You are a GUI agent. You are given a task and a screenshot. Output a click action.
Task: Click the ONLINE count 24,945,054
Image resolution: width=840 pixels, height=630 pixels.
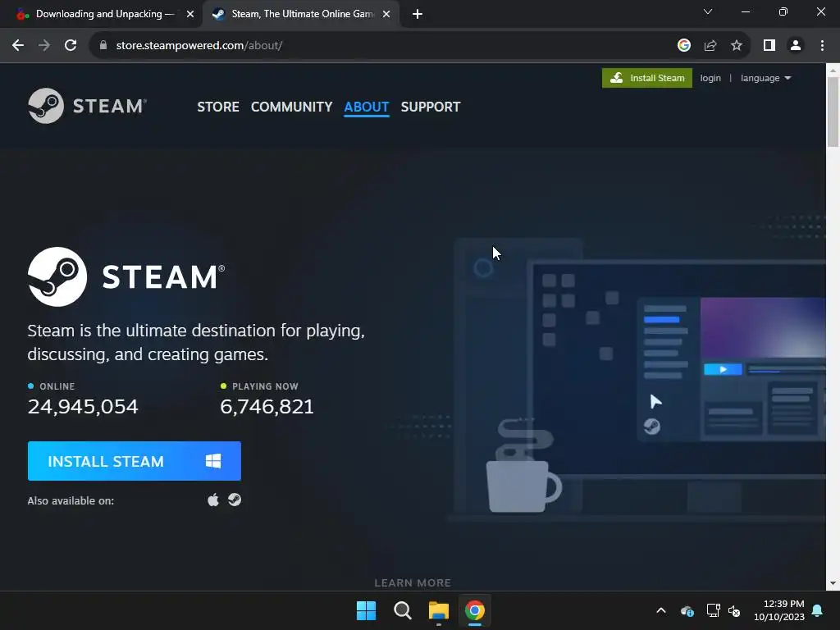(83, 407)
